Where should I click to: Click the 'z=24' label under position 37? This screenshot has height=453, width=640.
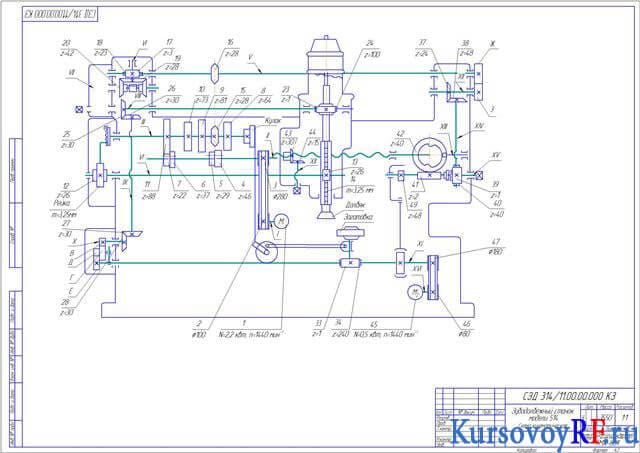tap(423, 54)
